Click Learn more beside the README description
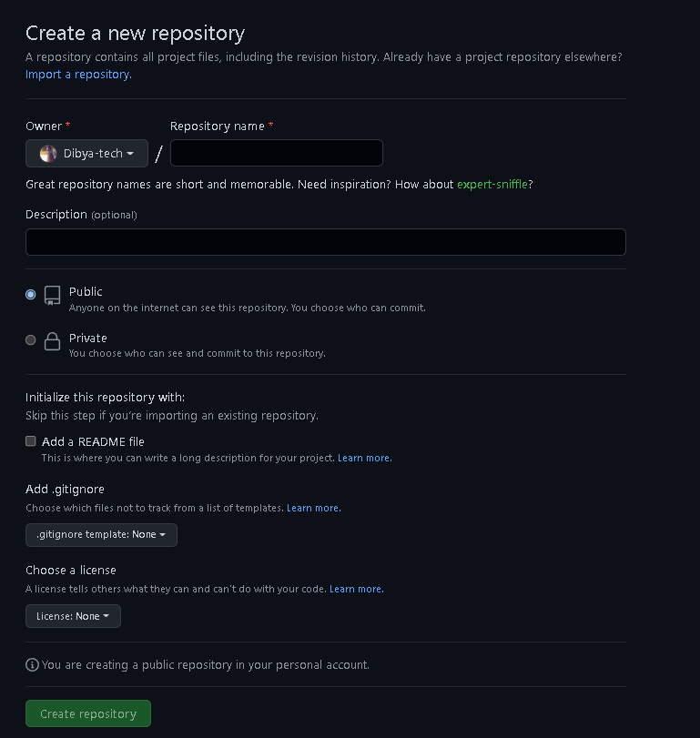Image resolution: width=700 pixels, height=738 pixels. coord(363,458)
